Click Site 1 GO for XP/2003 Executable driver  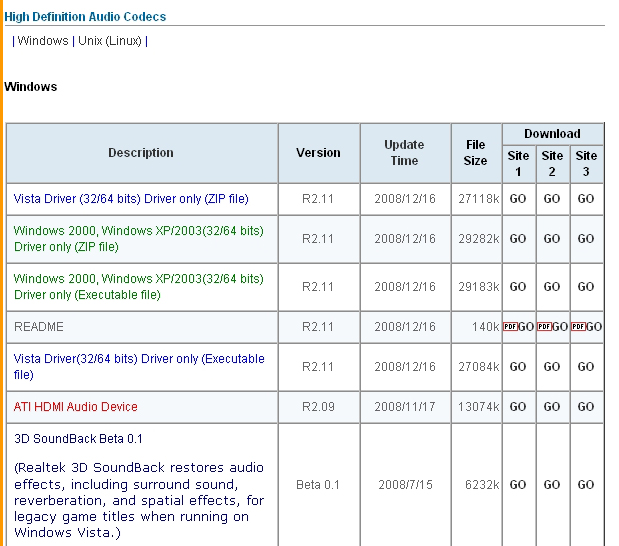point(518,287)
